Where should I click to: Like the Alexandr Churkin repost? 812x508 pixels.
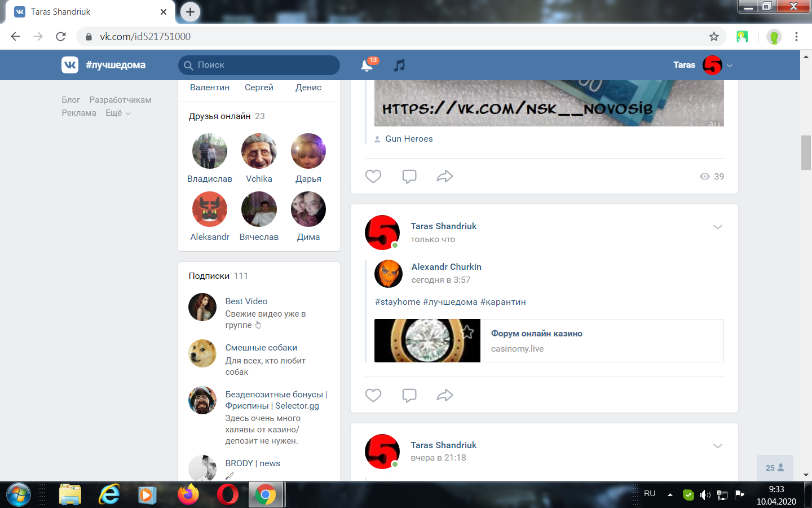(373, 395)
